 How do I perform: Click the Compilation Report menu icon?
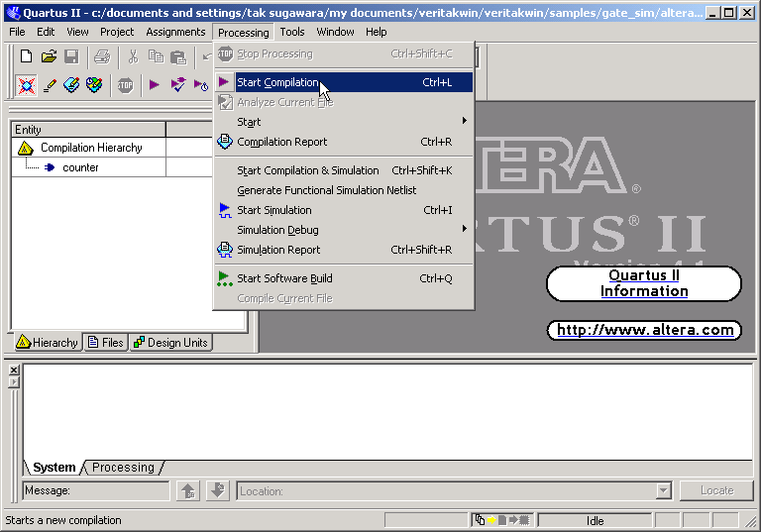pyautogui.click(x=225, y=142)
